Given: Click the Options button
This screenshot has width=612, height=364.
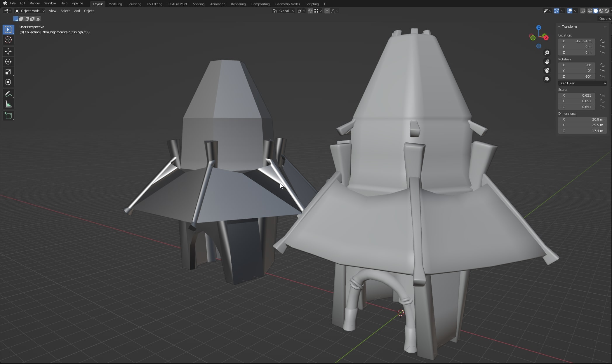Looking at the screenshot, I should [x=604, y=19].
